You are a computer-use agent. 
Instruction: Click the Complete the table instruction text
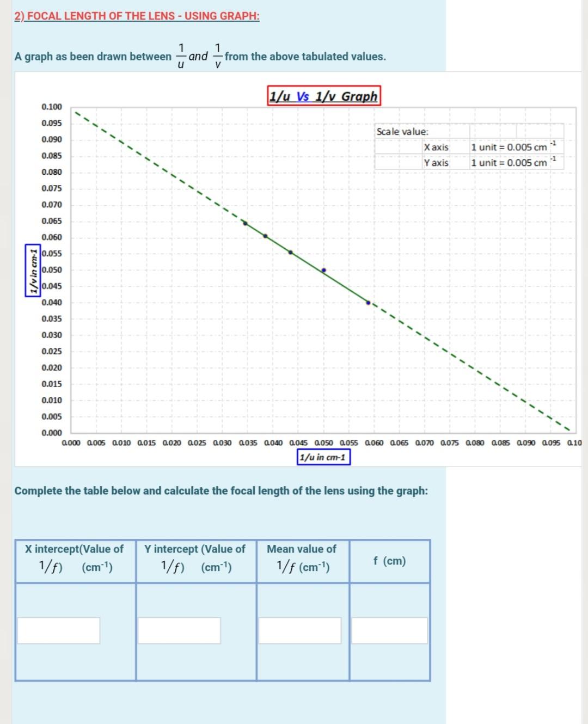tap(222, 490)
